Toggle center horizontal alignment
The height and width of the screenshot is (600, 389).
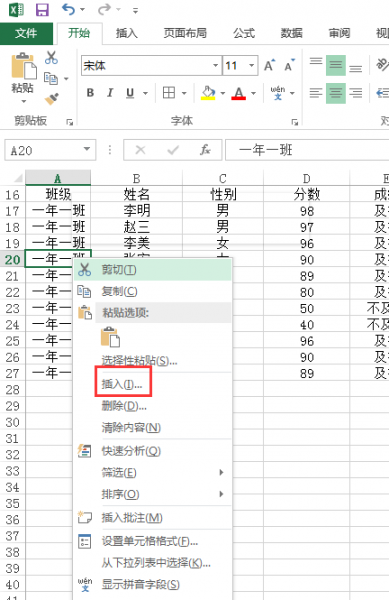(336, 93)
